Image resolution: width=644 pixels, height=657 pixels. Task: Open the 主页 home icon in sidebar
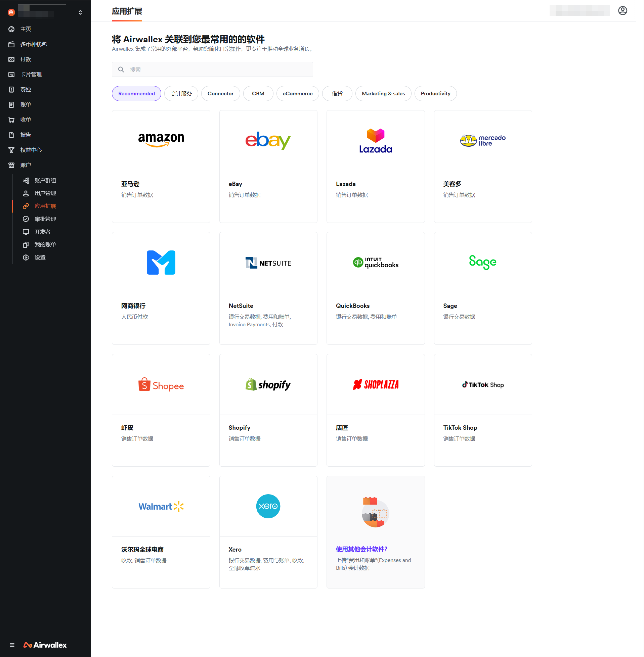pos(11,29)
